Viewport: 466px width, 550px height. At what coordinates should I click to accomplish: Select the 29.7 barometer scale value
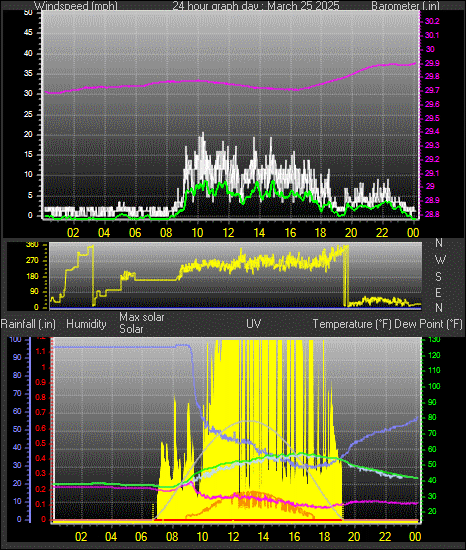432,90
